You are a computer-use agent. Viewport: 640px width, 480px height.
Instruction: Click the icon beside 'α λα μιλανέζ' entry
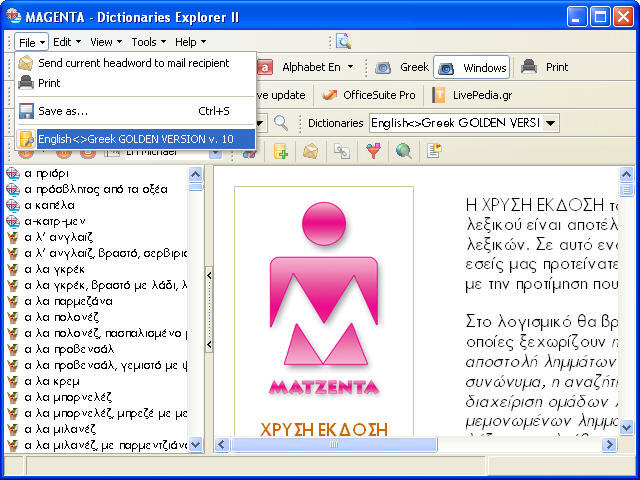click(x=13, y=429)
